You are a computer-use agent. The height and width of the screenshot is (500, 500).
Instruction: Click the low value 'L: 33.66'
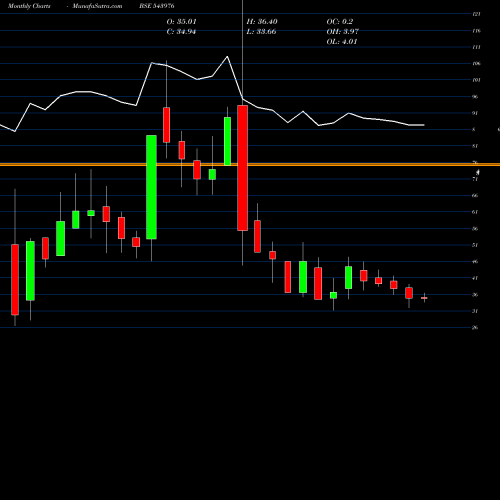(x=261, y=32)
